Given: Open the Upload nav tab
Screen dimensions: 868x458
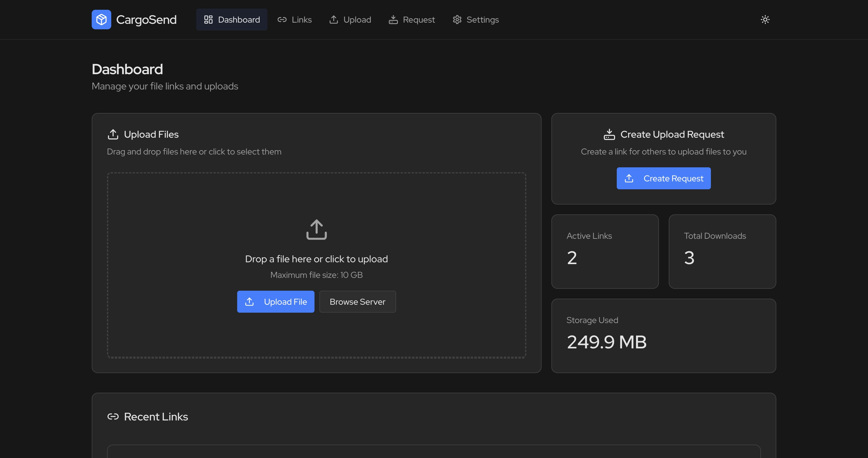Looking at the screenshot, I should click(x=350, y=20).
